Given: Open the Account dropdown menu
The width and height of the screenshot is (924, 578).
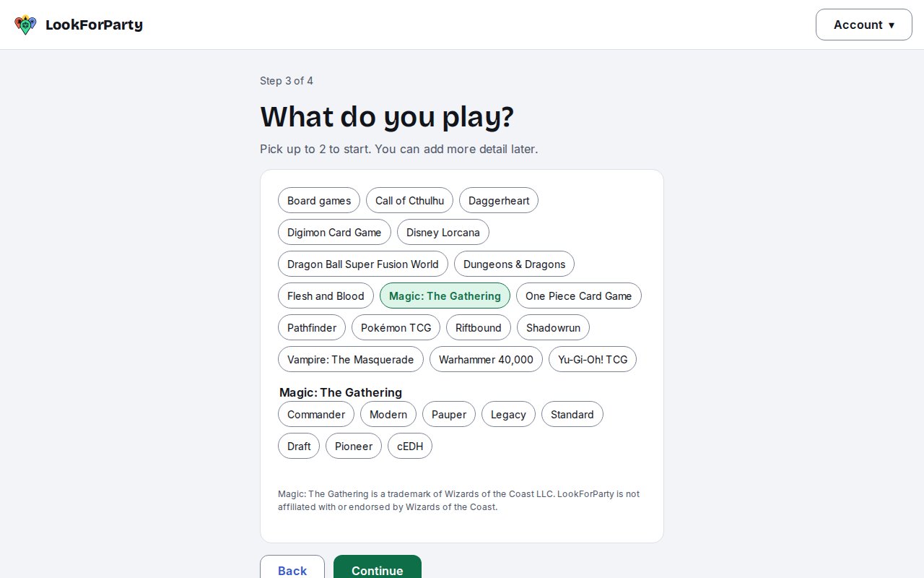Looking at the screenshot, I should [864, 25].
